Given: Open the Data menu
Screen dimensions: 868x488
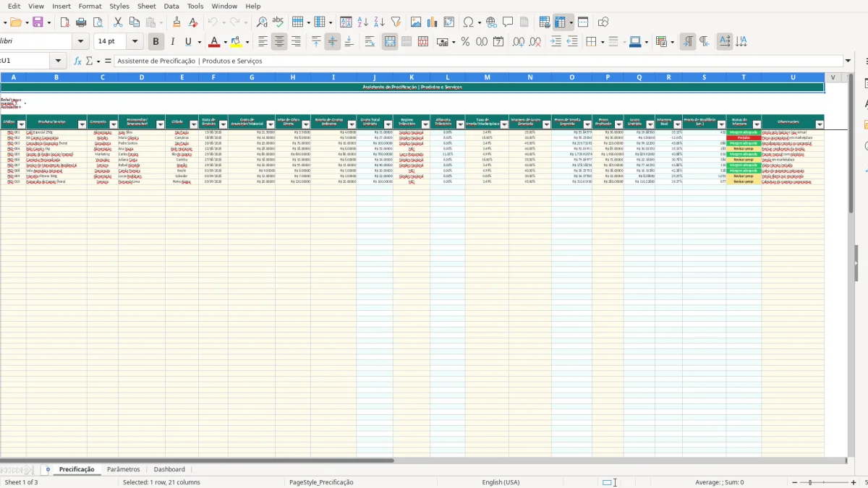Looking at the screenshot, I should click(x=171, y=6).
